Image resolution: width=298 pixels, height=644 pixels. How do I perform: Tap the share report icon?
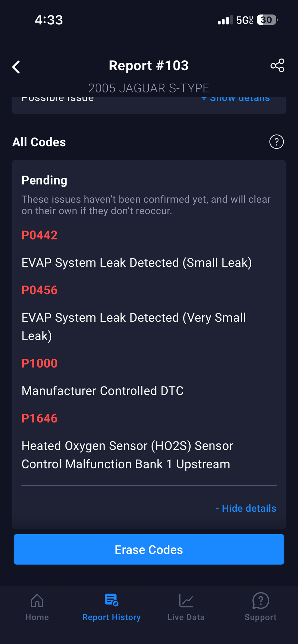(277, 66)
